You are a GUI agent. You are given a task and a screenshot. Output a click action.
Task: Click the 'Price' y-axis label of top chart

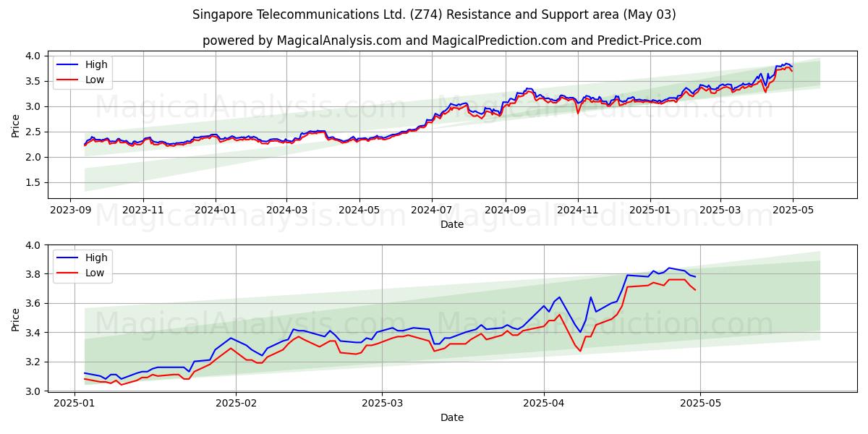(x=16, y=124)
